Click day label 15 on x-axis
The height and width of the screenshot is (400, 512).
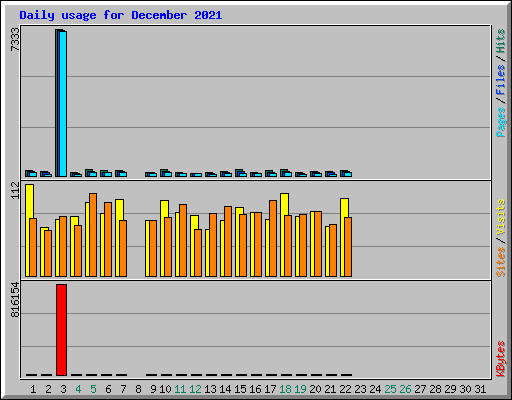(x=240, y=389)
